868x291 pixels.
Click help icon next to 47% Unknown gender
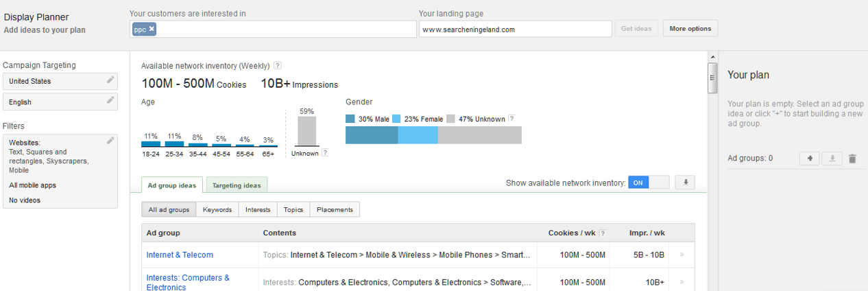(x=512, y=119)
